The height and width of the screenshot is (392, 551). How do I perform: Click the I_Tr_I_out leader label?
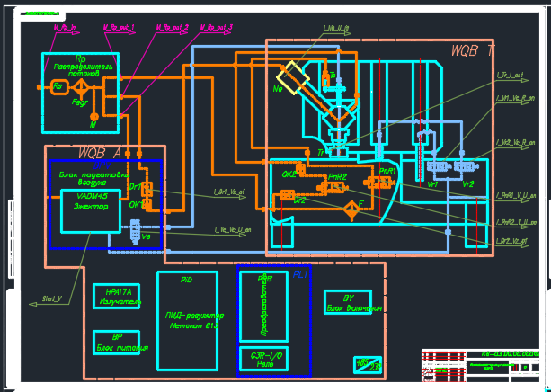point(510,76)
